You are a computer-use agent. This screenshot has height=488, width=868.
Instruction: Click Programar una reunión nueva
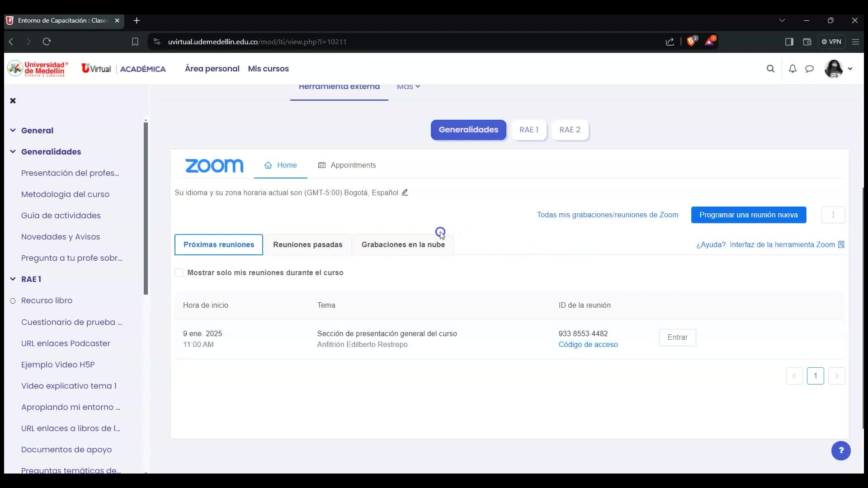[749, 215]
